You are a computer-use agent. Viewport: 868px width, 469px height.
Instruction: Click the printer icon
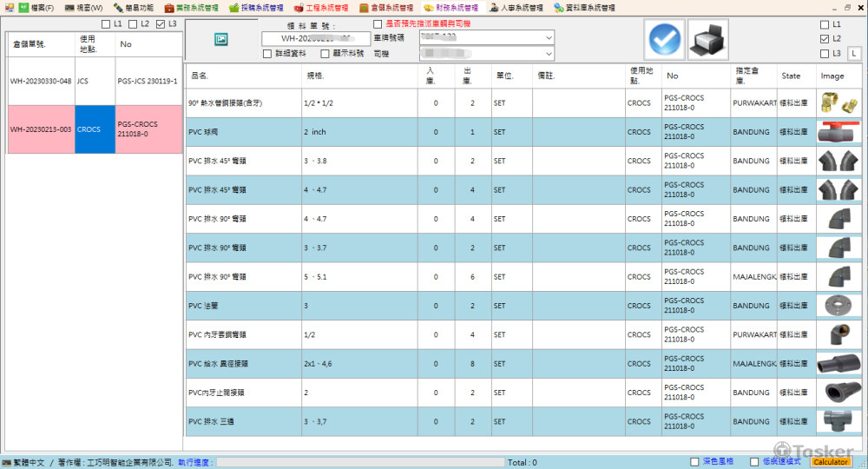(x=707, y=39)
